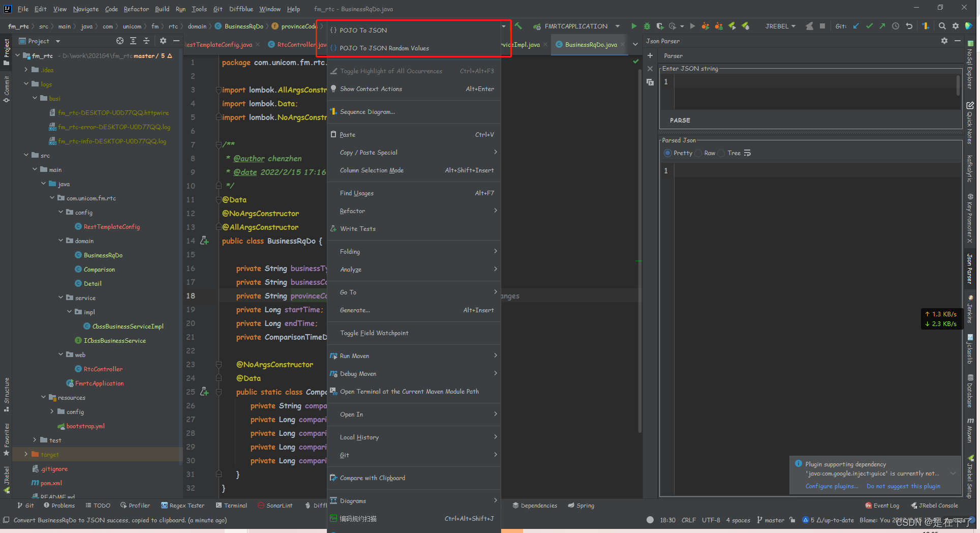
Task: Choose POJO To JSON Random Values
Action: (414, 48)
